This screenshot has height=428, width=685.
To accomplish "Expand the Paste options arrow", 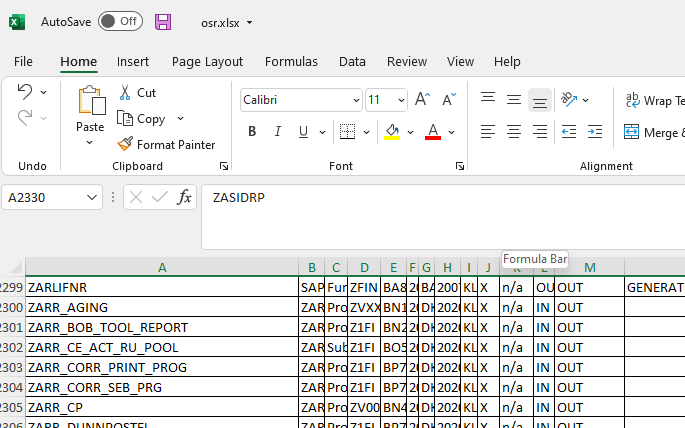I will pos(90,142).
